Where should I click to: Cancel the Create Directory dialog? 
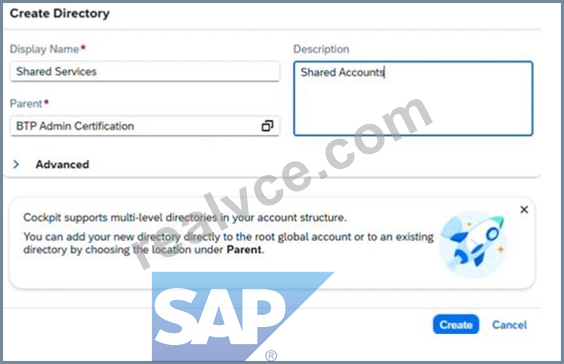(509, 325)
